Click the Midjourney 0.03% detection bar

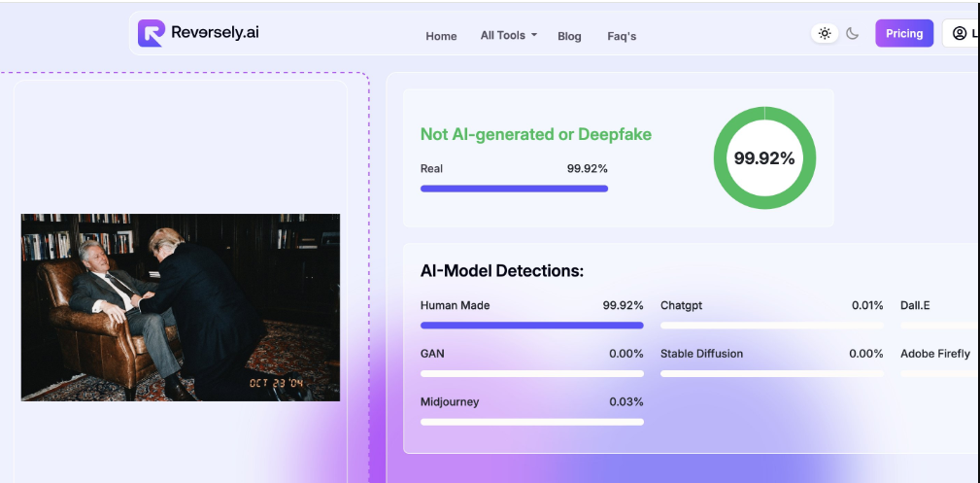(531, 422)
